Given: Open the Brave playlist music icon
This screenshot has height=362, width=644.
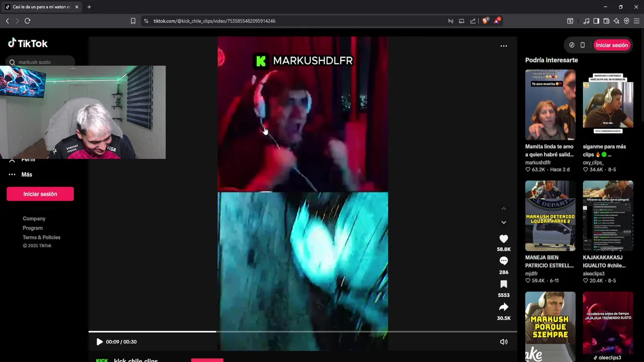Looking at the screenshot, I should (x=586, y=21).
